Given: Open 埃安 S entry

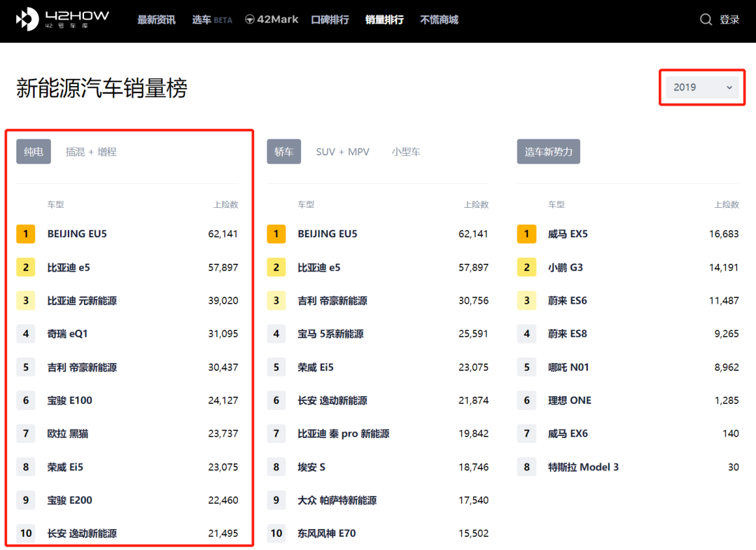Looking at the screenshot, I should 311,467.
